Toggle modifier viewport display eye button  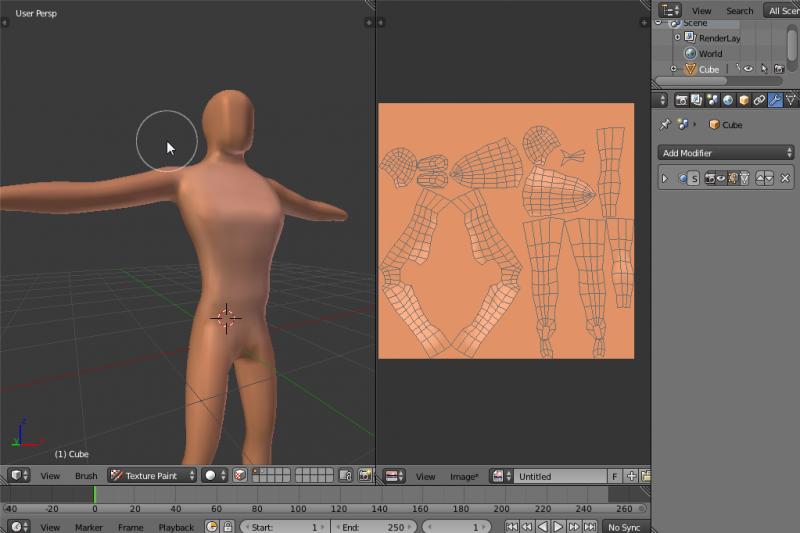click(x=719, y=178)
